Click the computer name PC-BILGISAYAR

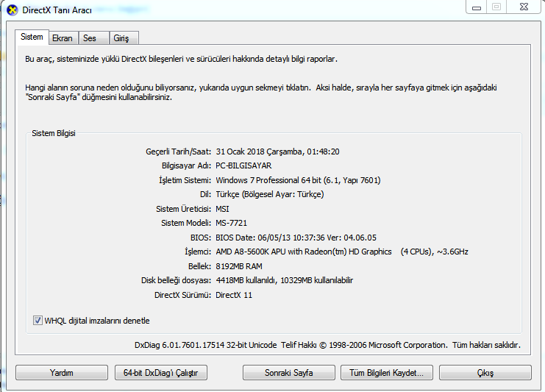[243, 165]
